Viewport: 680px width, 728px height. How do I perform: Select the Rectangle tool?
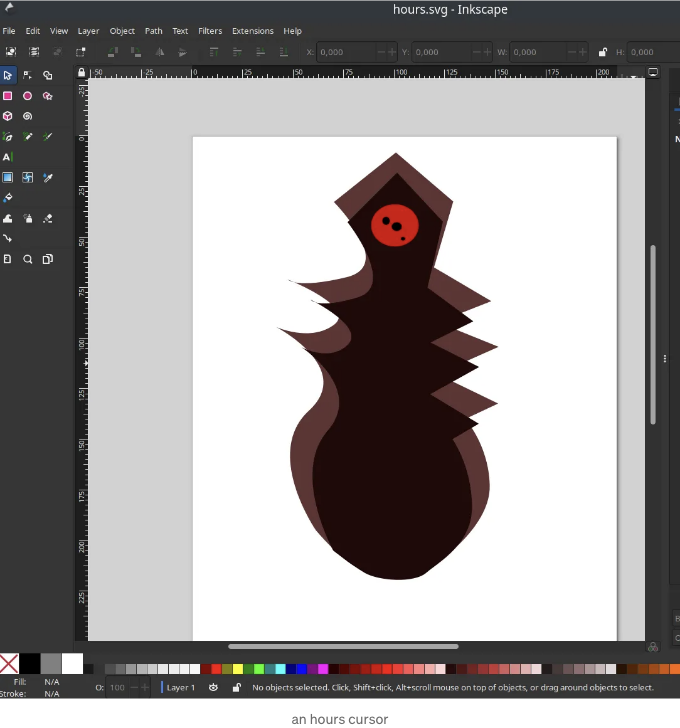point(8,96)
